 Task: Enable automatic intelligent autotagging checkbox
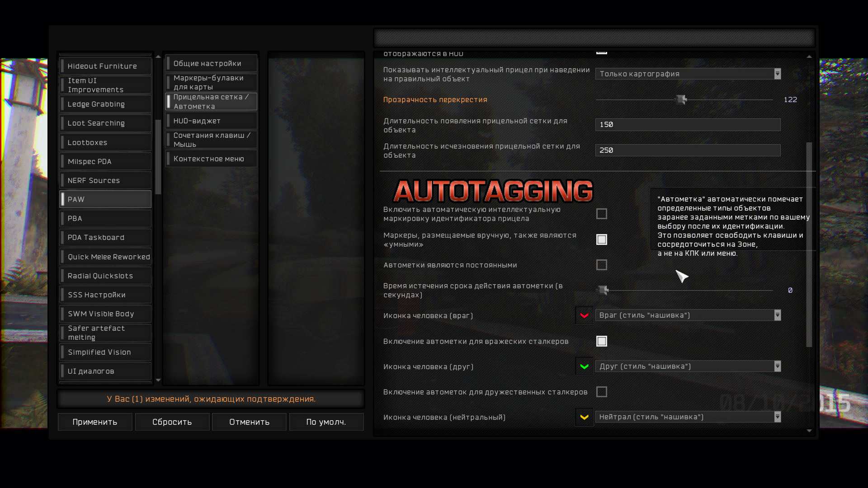[601, 214]
